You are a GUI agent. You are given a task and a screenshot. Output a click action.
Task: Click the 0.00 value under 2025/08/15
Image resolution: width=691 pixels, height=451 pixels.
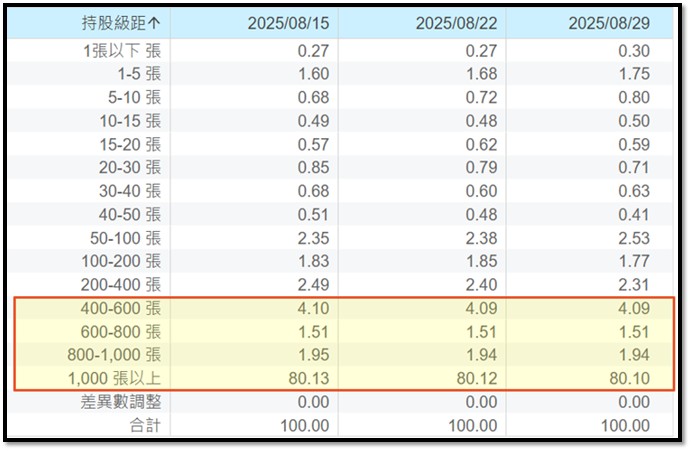(x=313, y=402)
